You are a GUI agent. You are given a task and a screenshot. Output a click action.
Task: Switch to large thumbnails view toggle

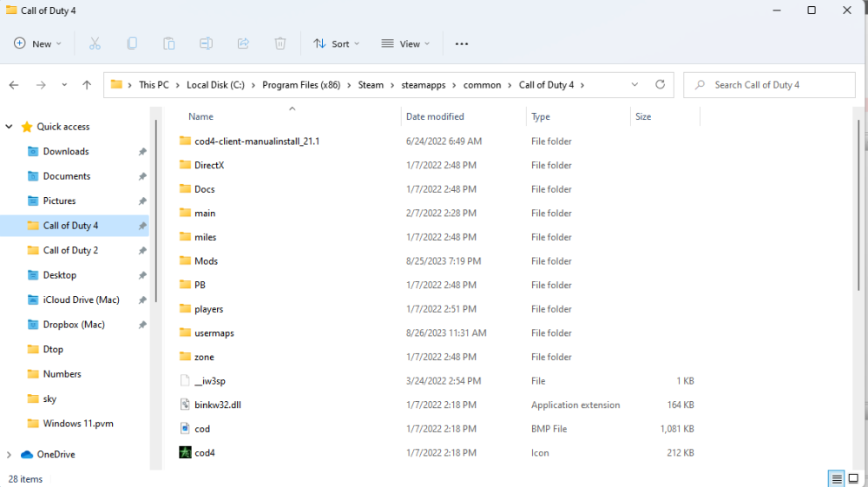point(853,479)
